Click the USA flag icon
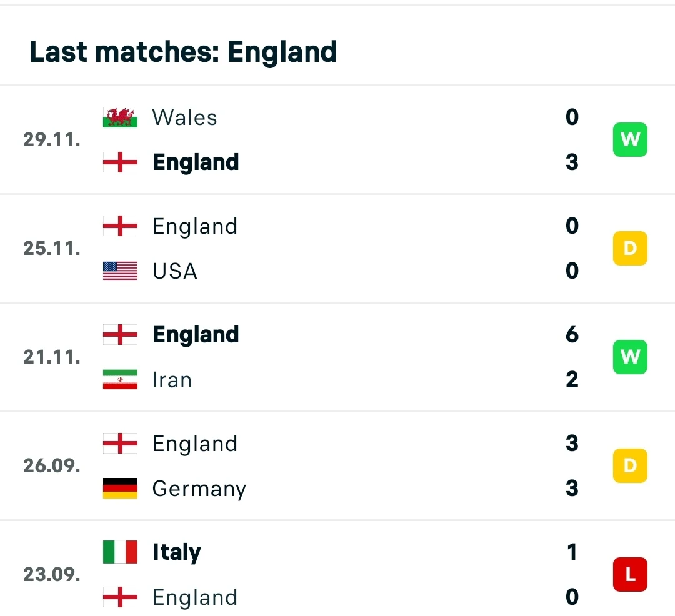The width and height of the screenshot is (675, 616). (x=120, y=271)
